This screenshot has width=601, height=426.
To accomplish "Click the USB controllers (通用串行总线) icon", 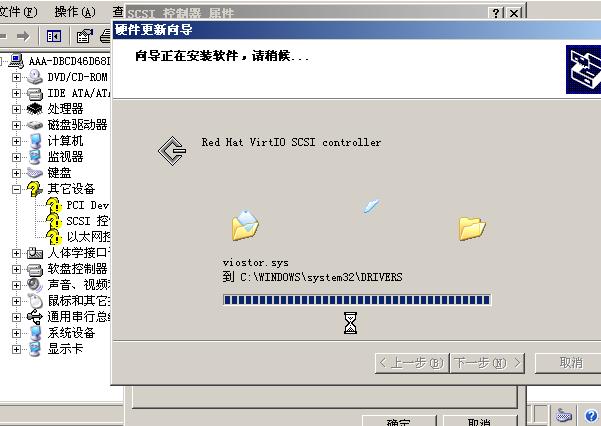I will [x=35, y=317].
